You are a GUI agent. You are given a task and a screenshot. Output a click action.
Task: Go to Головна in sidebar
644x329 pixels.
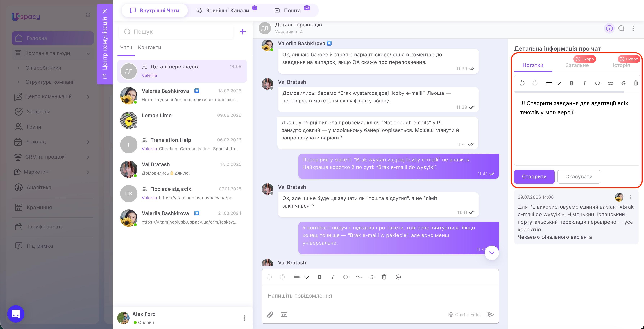(x=53, y=38)
